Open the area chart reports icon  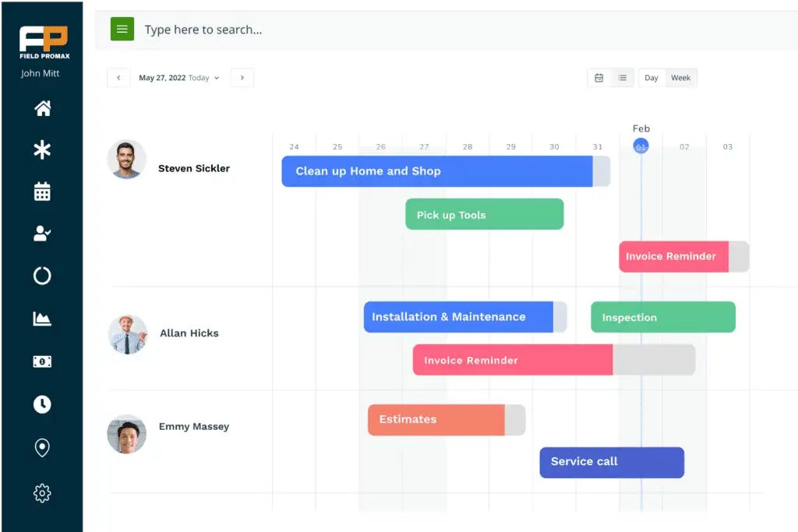[x=42, y=319]
